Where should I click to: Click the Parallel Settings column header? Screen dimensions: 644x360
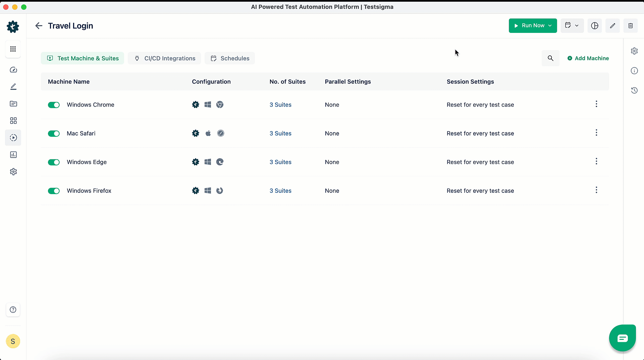(348, 81)
